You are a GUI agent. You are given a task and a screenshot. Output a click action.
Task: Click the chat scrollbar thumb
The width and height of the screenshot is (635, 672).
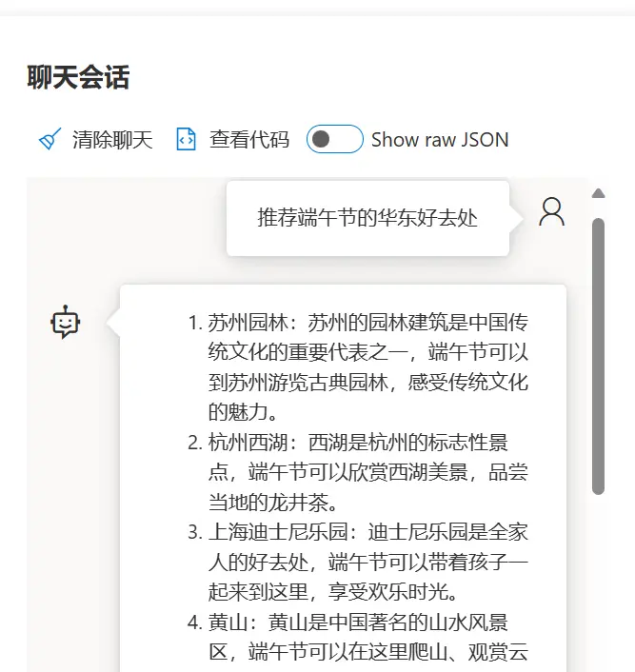598,357
